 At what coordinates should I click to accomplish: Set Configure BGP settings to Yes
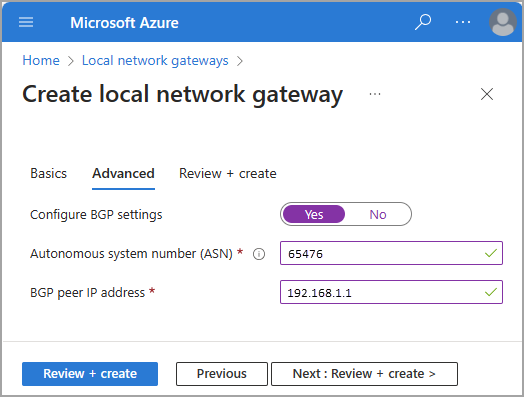[x=314, y=214]
